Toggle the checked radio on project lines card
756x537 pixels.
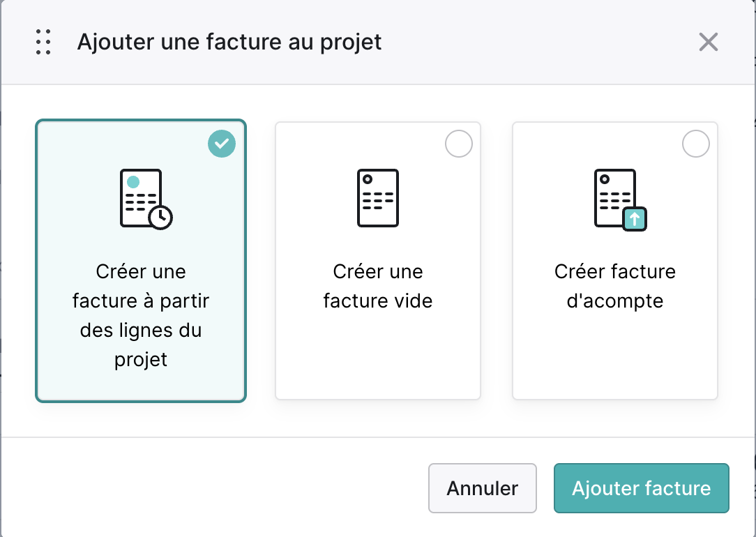(x=222, y=144)
